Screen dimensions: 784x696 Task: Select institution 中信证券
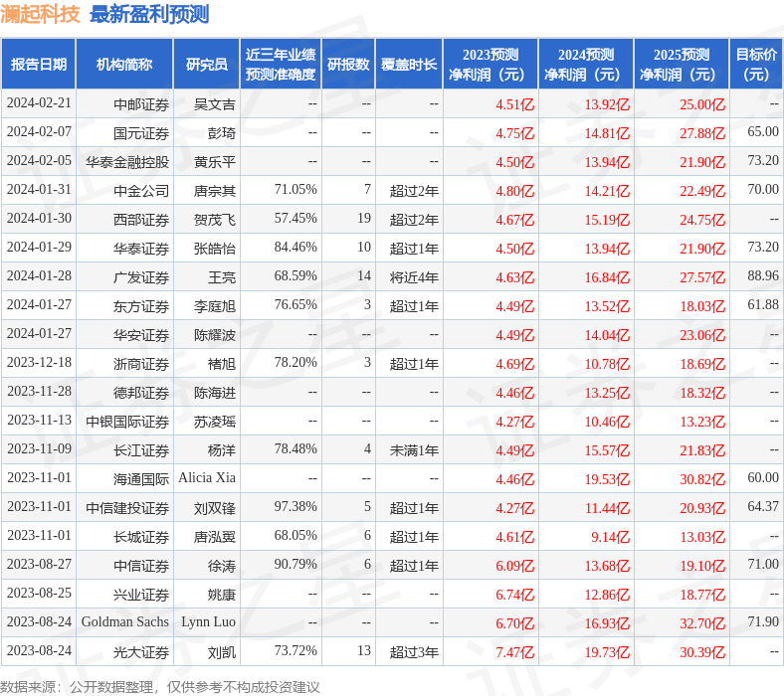pos(141,566)
